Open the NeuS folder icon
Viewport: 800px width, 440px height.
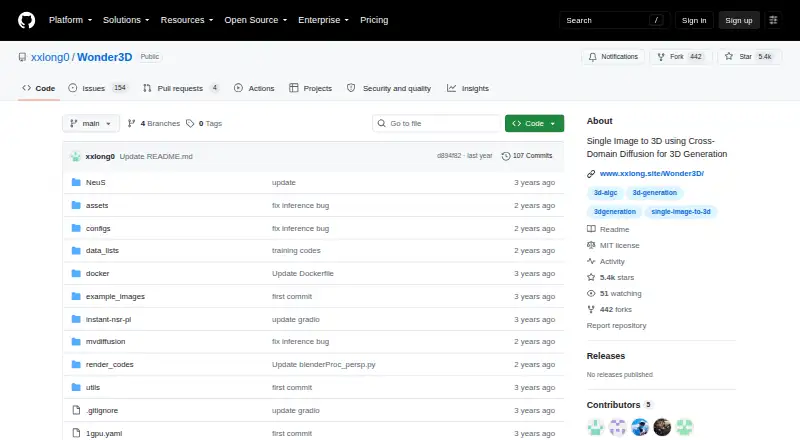click(76, 182)
